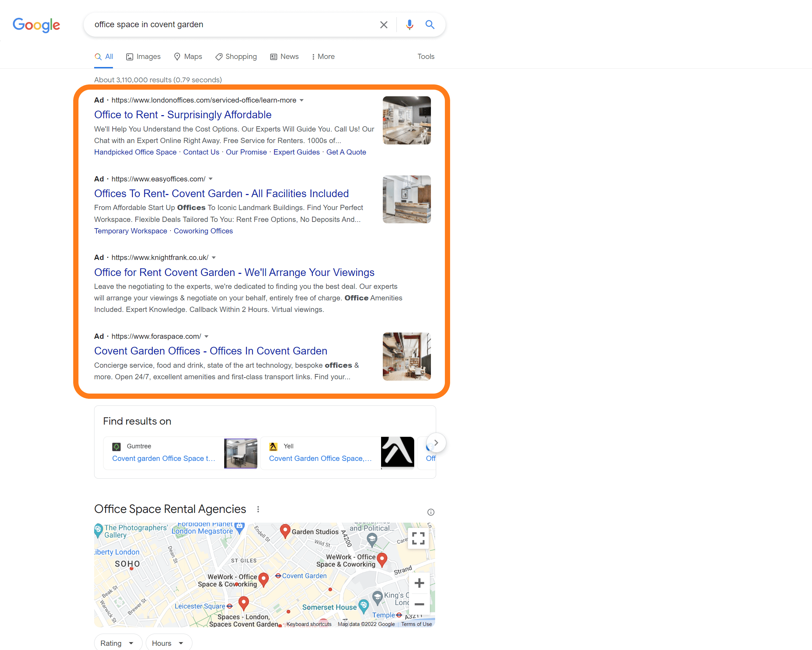812x650 pixels.
Task: Start voice search with microphone icon
Action: (409, 25)
